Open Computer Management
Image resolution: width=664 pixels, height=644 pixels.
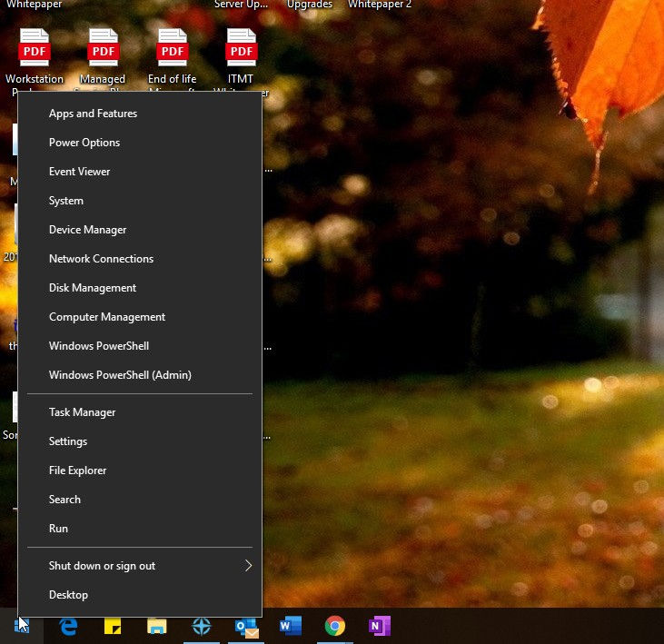click(140, 317)
